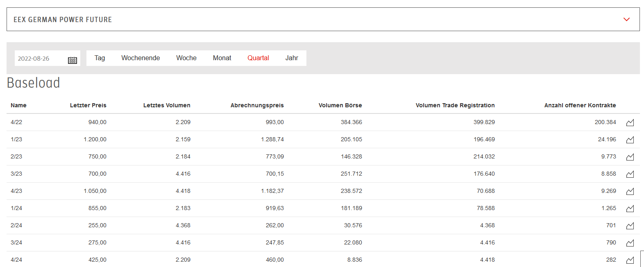Click last price 940,00

tap(98, 122)
